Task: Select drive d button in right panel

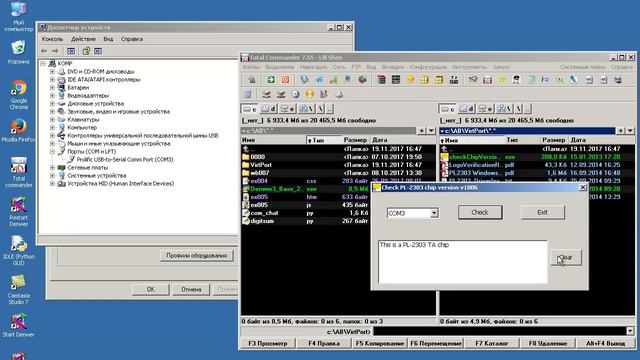Action: 466,109
